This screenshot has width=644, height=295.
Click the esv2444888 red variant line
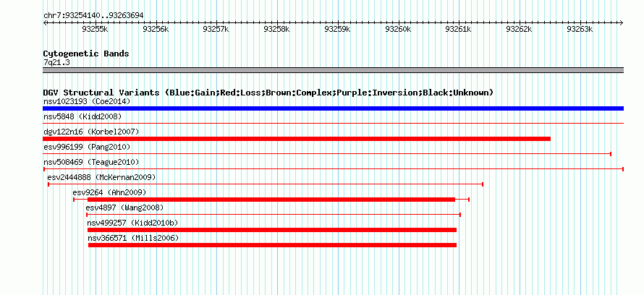pos(266,184)
